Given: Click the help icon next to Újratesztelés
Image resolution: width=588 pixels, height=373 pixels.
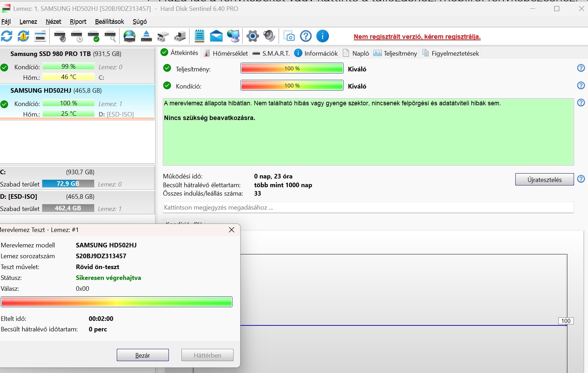Looking at the screenshot, I should [581, 179].
